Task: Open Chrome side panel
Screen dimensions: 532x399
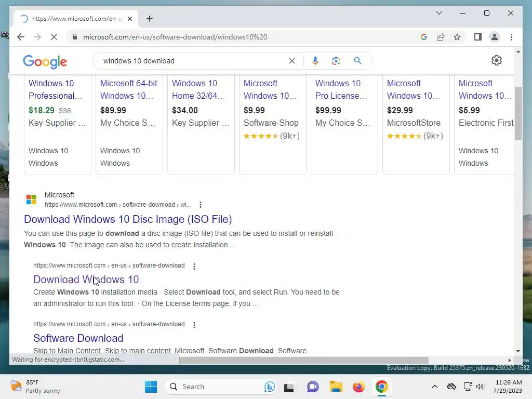Action: tap(478, 37)
